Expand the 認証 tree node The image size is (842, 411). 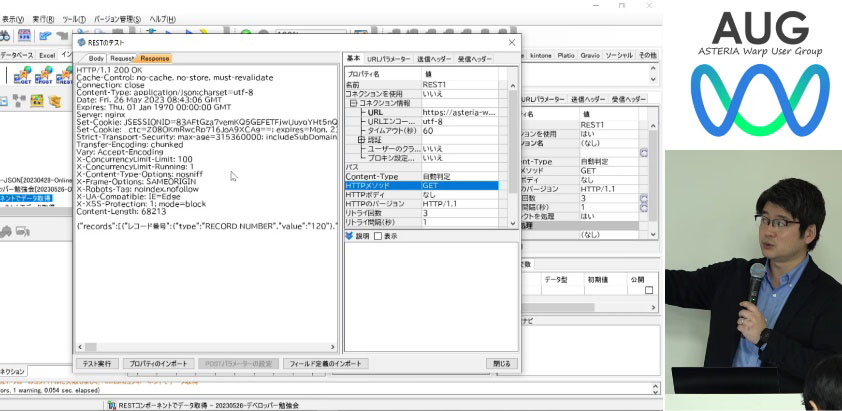[x=361, y=140]
